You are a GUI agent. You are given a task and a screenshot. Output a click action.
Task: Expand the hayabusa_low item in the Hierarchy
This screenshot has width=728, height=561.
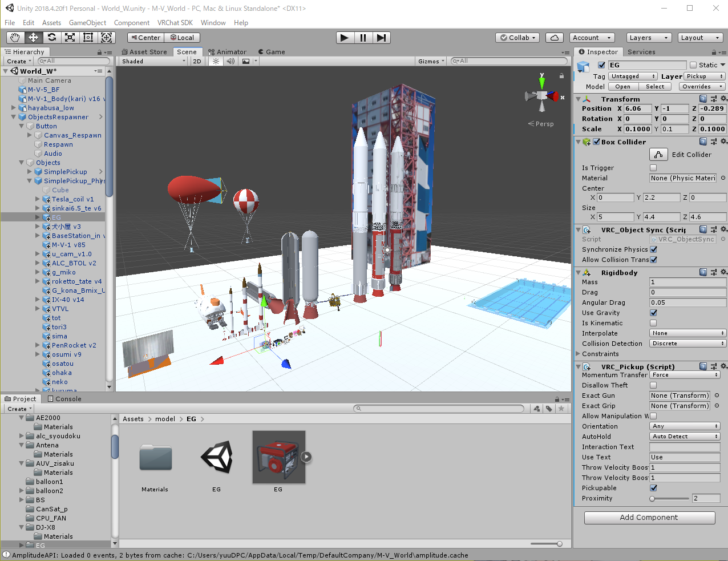[14, 108]
